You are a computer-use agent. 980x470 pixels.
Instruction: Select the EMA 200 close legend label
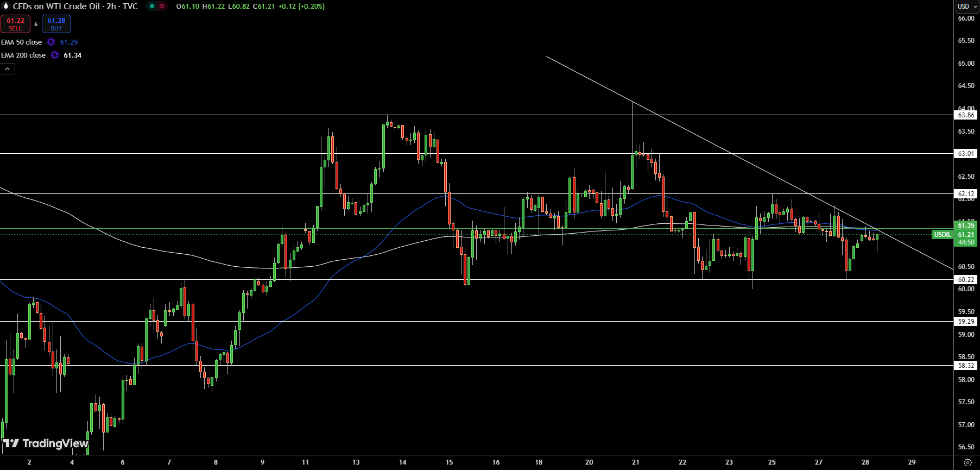(x=23, y=55)
